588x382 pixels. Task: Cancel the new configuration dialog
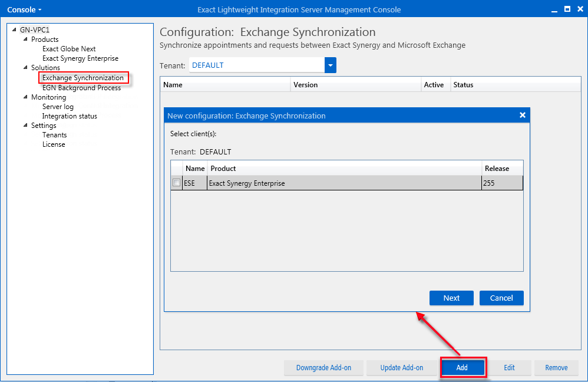501,298
